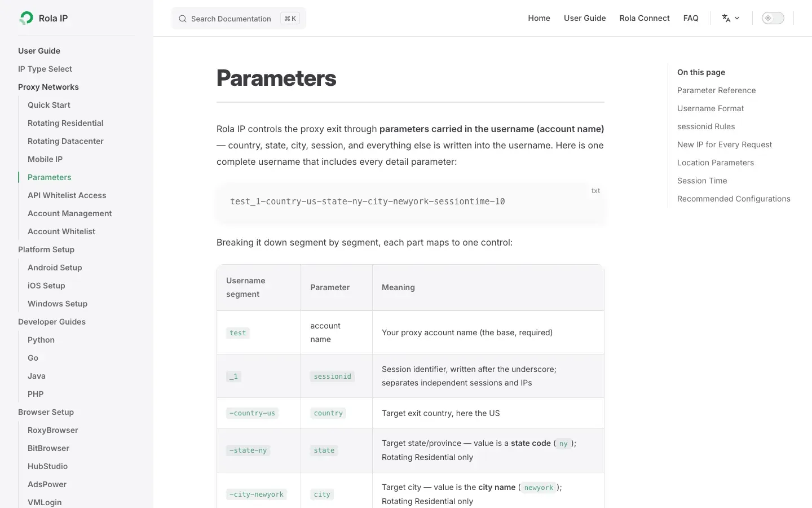
Task: Jump to Session Time section
Action: 702,181
